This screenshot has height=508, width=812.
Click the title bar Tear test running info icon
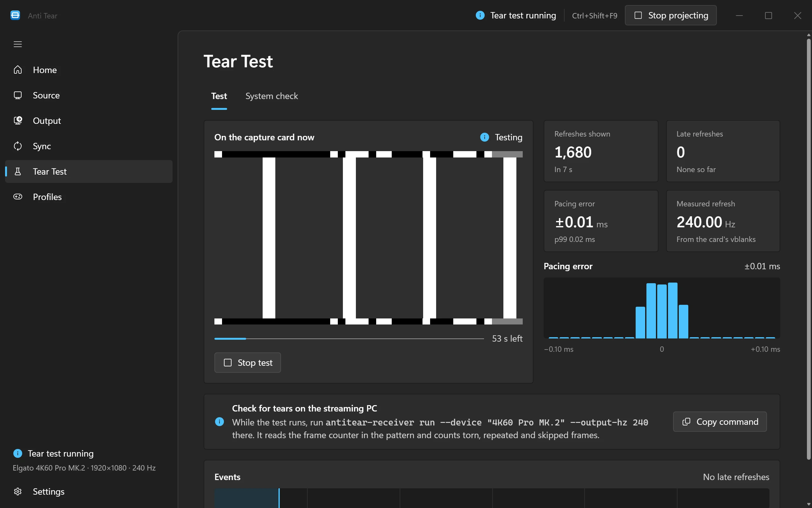[x=480, y=16]
